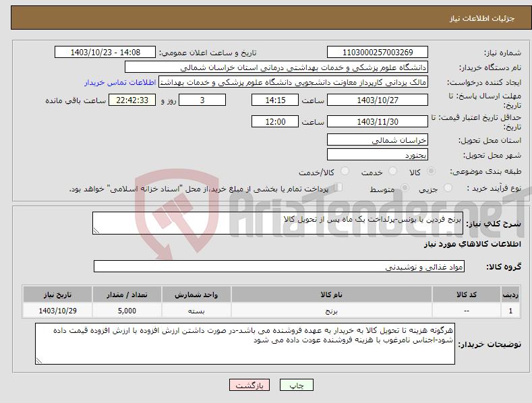Click the request creator field مالک یزدانی
This screenshot has width=532, height=403.
[293, 82]
